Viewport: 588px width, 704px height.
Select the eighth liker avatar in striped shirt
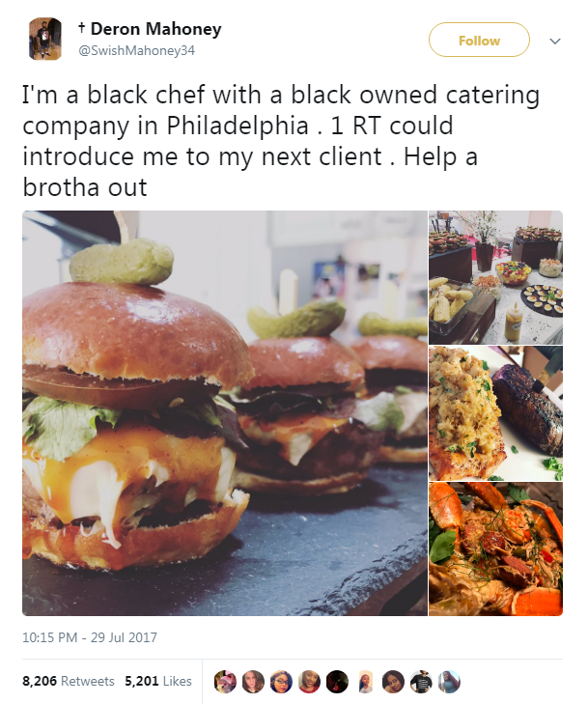[x=421, y=682]
